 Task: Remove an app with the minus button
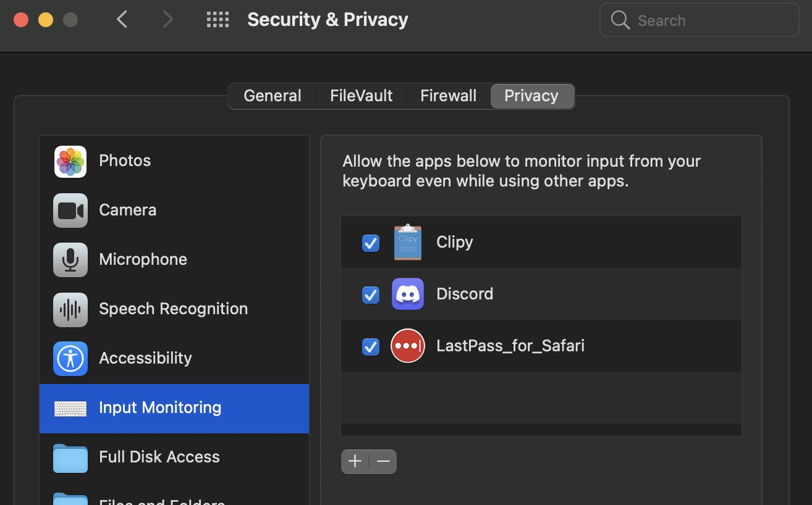(383, 461)
